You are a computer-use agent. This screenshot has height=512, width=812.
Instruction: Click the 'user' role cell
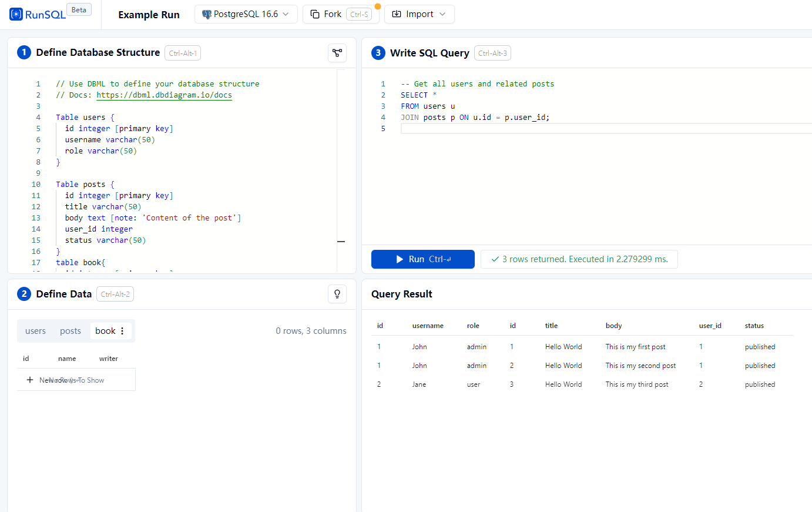pyautogui.click(x=474, y=384)
